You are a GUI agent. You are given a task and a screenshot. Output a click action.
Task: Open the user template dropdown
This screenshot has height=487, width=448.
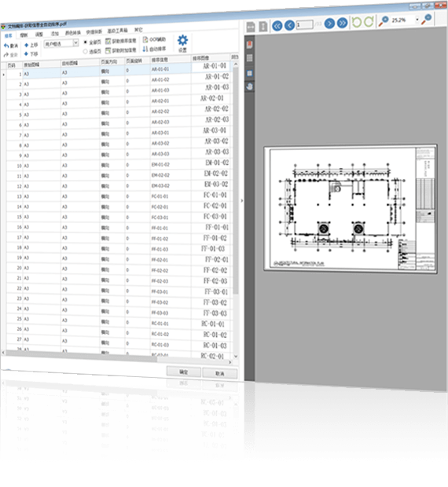[75, 43]
